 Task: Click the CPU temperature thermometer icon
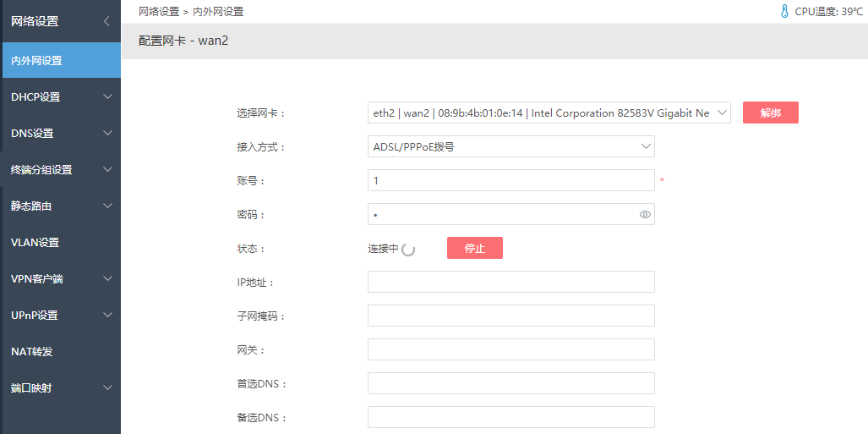click(783, 12)
